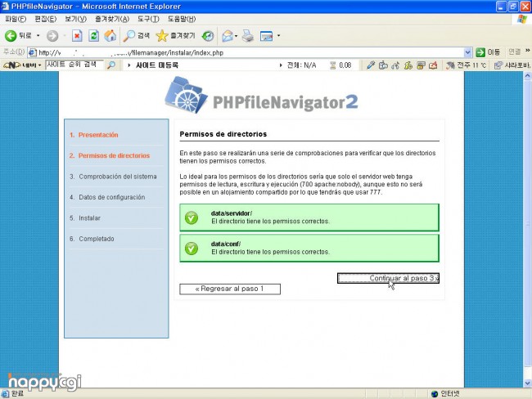Open the 도움말(H) menu
Screen dimensions: 532x399
point(182,19)
